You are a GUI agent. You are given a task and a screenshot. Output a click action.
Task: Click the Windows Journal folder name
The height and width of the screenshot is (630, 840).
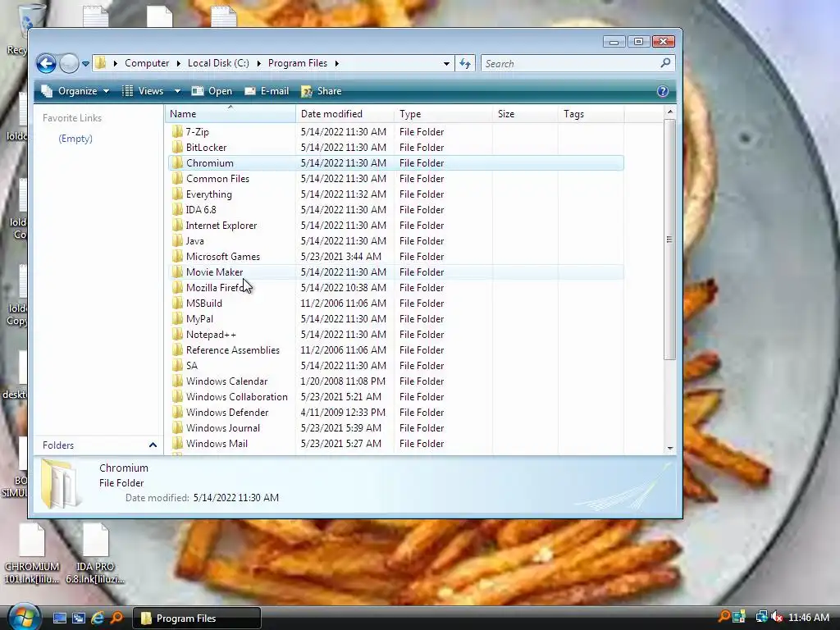(x=223, y=427)
